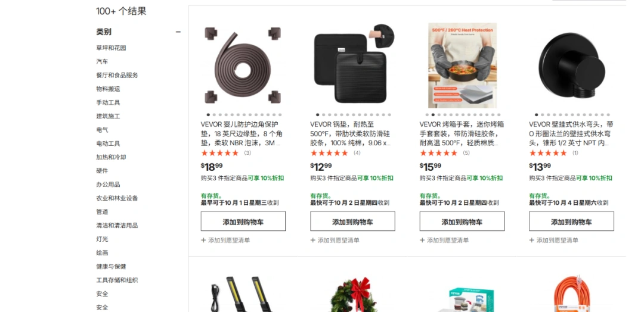The width and height of the screenshot is (644, 312).
Task: Select first image dot of edge guard carousel
Action: [x=208, y=115]
